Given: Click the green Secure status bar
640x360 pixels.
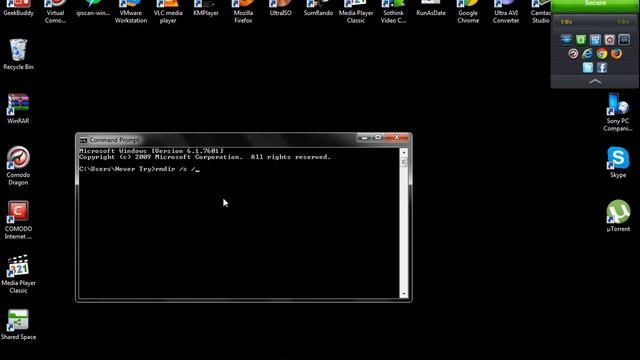Looking at the screenshot, I should coord(595,5).
